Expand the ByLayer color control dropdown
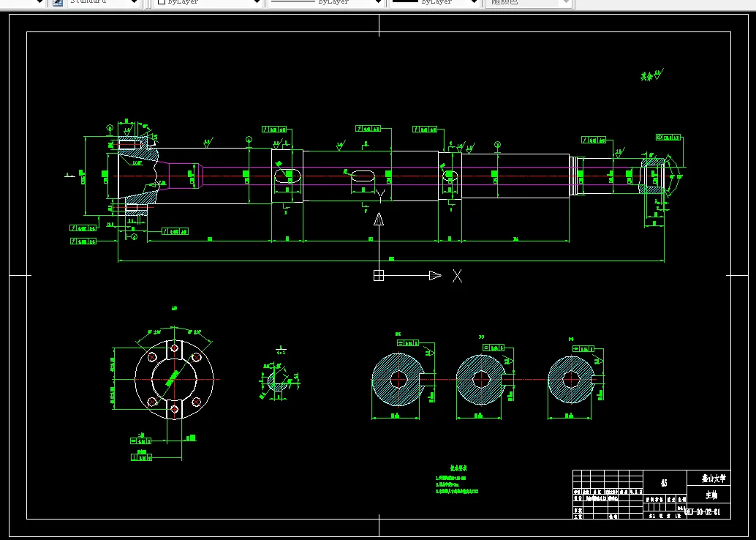 pyautogui.click(x=209, y=2)
